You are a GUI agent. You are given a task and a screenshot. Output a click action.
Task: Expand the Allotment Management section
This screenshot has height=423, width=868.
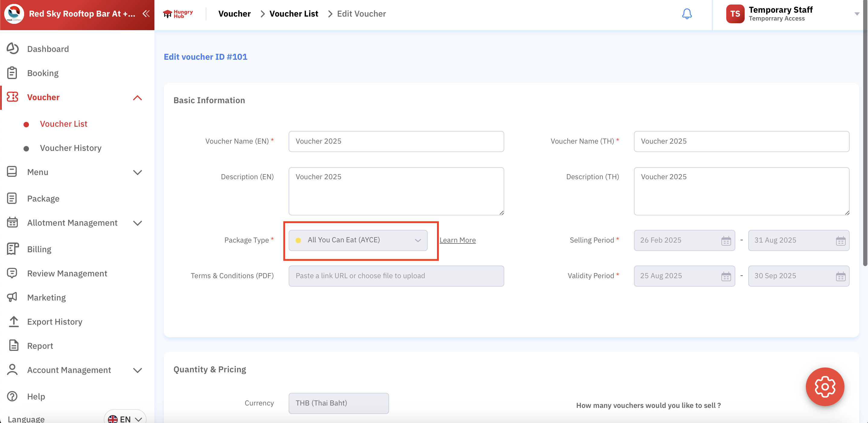pyautogui.click(x=138, y=223)
